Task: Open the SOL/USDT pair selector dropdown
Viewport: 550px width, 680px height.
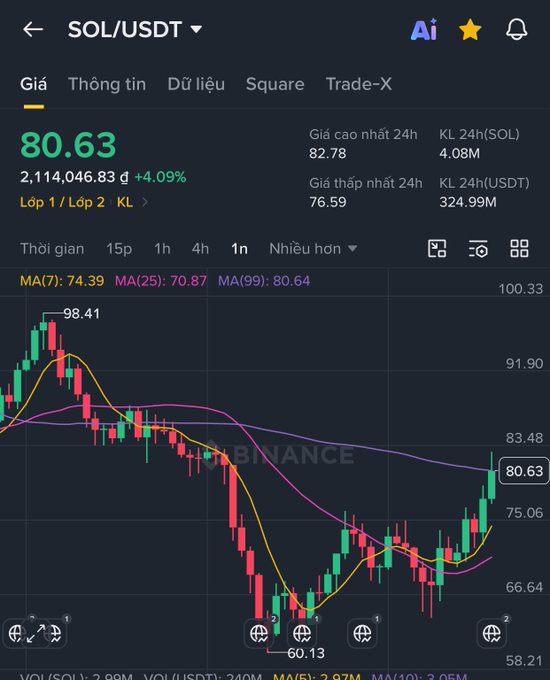Action: tap(135, 29)
